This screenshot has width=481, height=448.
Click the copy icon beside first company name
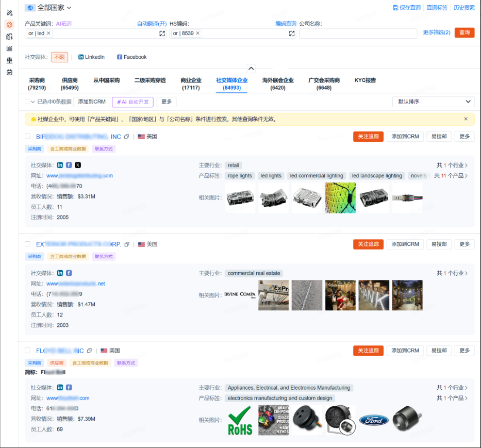pos(127,137)
